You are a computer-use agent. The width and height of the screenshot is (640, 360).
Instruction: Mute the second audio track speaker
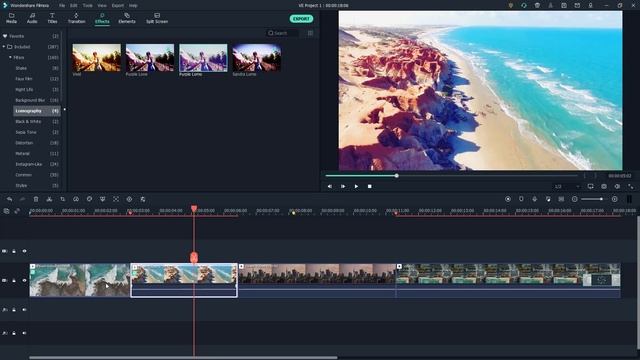pyautogui.click(x=24, y=333)
